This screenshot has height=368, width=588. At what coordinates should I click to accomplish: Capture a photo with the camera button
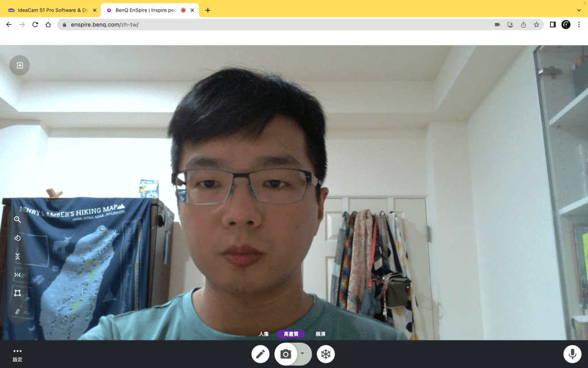[285, 354]
